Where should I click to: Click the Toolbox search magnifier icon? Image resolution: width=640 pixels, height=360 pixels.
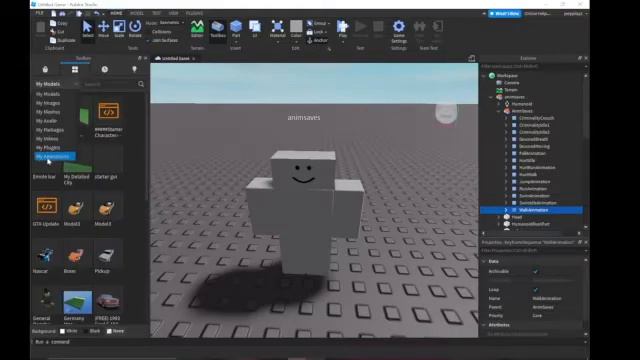[141, 84]
